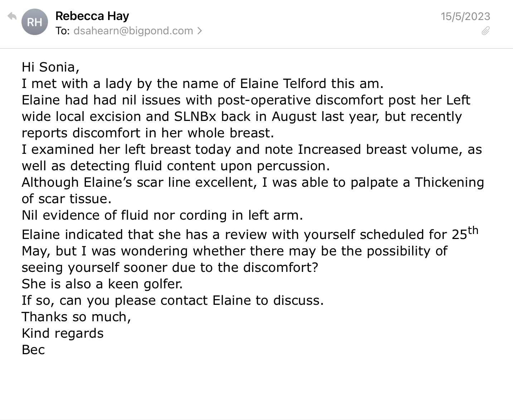This screenshot has height=420, width=513.
Task: Click the "To:" label in header
Action: click(63, 31)
